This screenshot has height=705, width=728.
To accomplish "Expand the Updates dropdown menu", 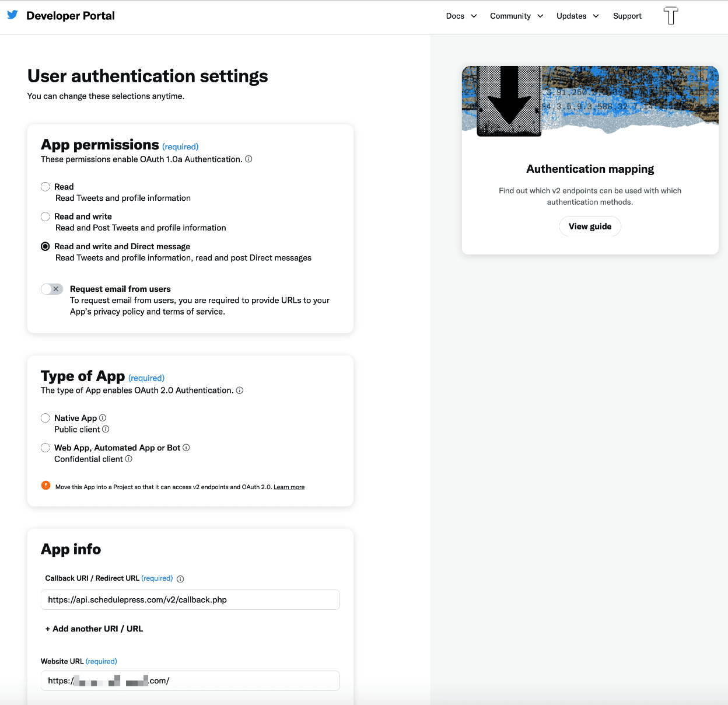I will click(x=577, y=16).
